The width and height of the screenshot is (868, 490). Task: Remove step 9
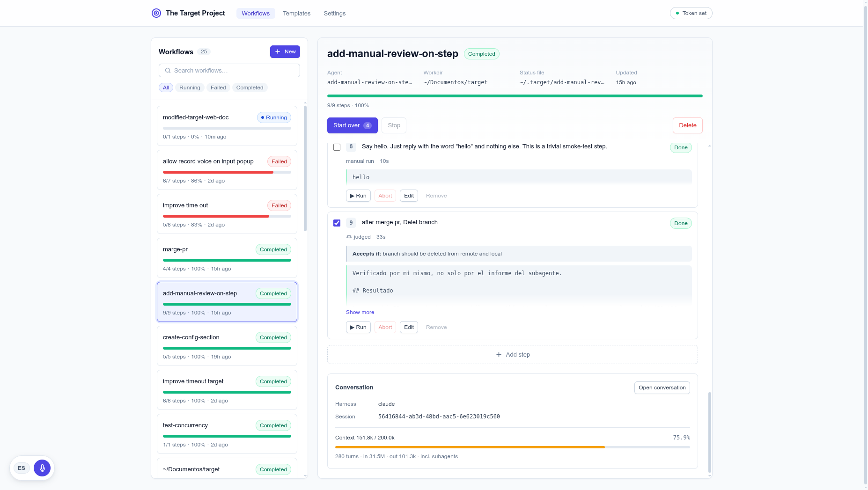point(436,327)
